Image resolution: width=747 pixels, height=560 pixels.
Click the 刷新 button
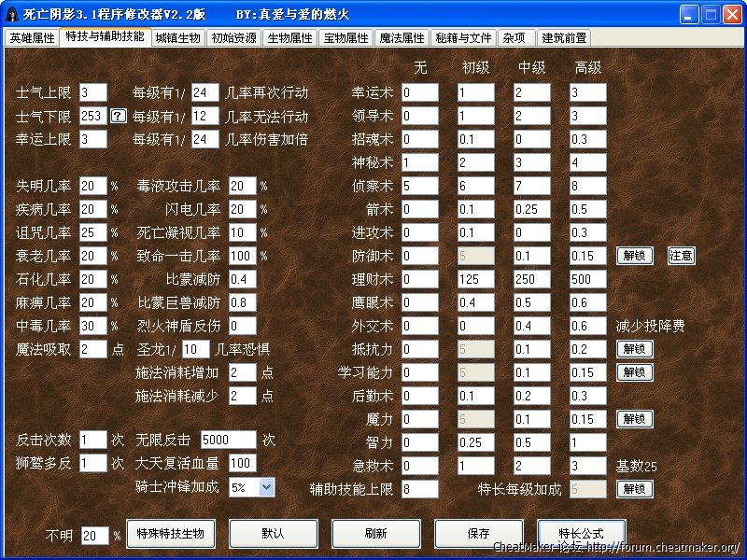point(376,534)
